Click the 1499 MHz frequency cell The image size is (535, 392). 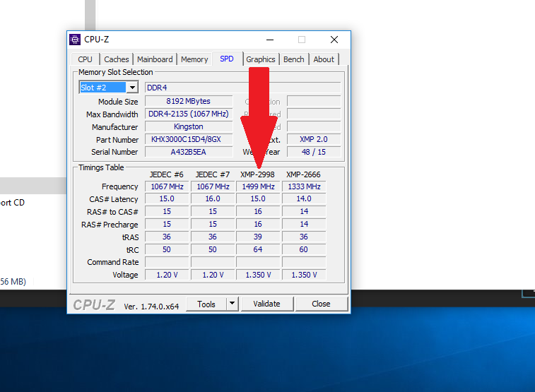258,186
